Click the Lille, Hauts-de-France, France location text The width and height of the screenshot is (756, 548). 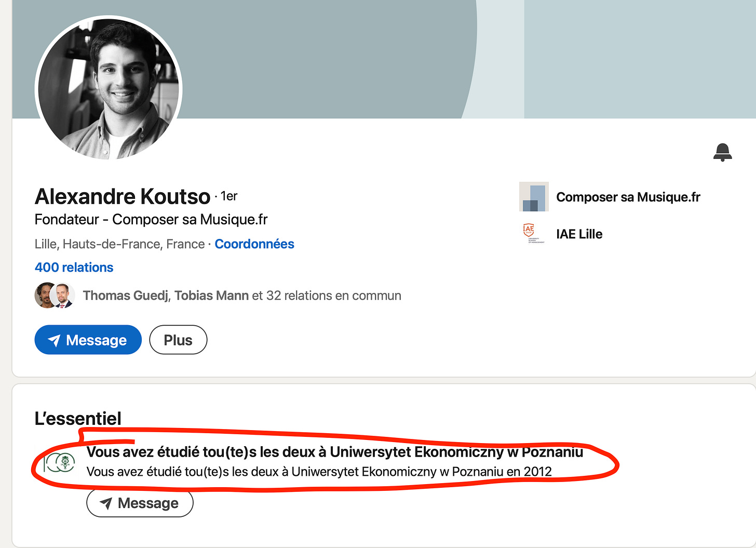tap(119, 244)
